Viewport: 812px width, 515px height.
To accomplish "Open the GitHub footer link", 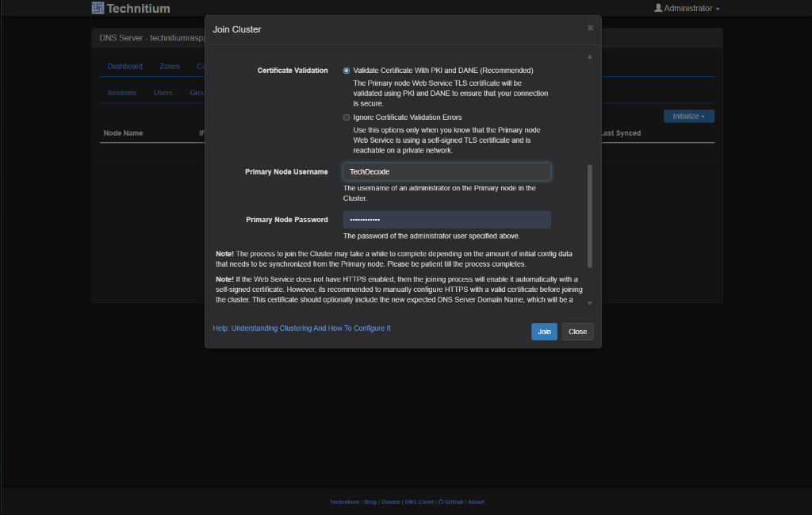I will 451,502.
